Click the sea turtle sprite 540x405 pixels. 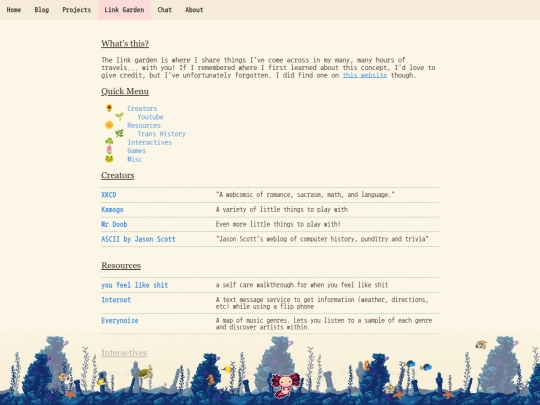146,372
